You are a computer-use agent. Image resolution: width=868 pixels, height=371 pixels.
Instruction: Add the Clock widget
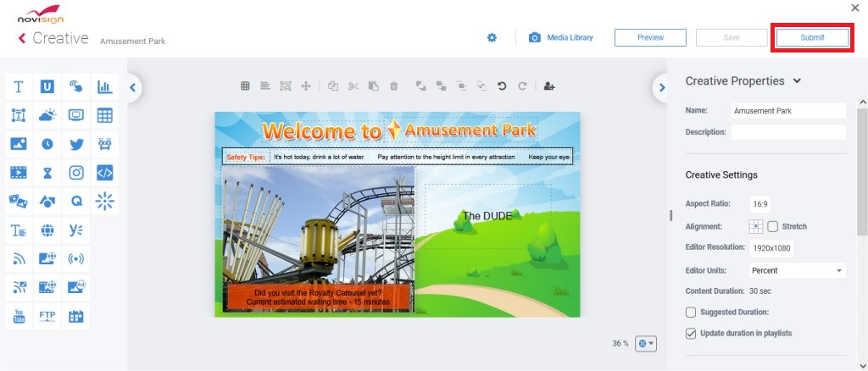(47, 144)
